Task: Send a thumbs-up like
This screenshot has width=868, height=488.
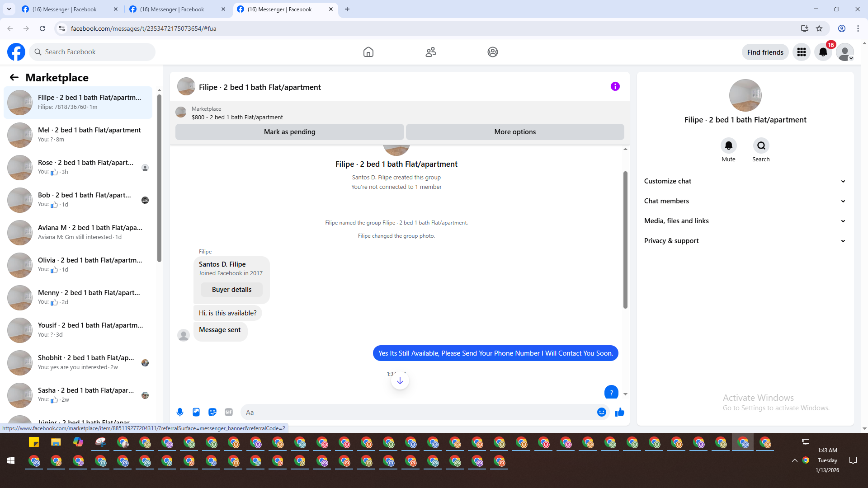Action: point(619,412)
